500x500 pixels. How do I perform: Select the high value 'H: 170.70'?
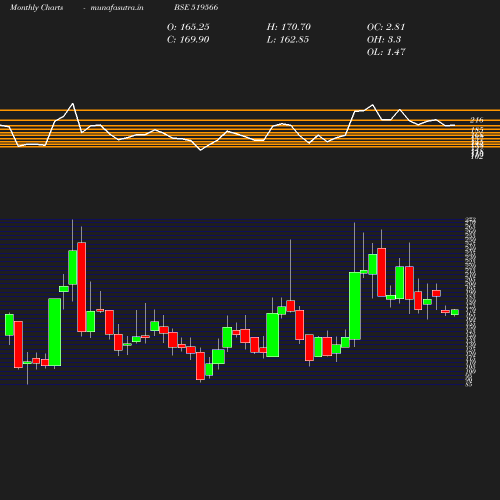click(x=289, y=27)
